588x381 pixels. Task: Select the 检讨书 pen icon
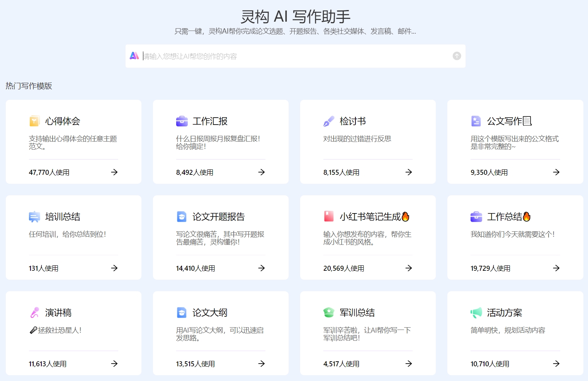pyautogui.click(x=329, y=121)
